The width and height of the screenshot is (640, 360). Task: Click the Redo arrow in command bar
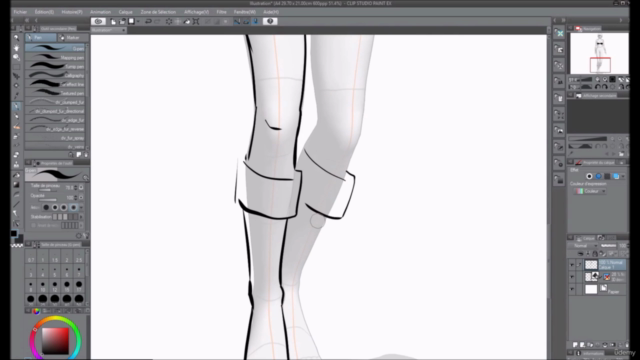tap(158, 21)
